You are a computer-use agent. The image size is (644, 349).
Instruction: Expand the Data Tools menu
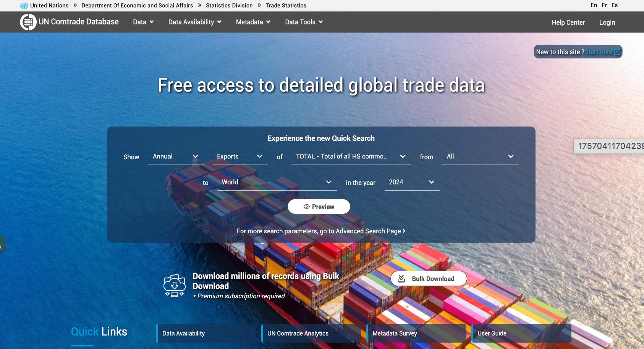(304, 22)
